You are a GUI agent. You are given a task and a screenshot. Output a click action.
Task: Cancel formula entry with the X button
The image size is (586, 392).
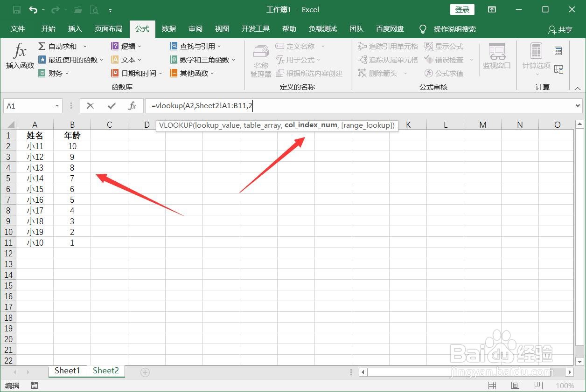point(90,106)
